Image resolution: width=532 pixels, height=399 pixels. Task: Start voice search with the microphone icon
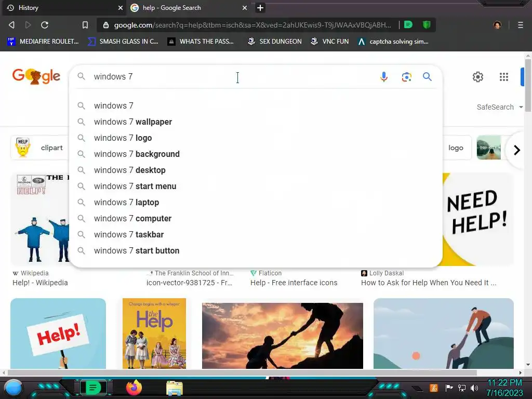384,77
